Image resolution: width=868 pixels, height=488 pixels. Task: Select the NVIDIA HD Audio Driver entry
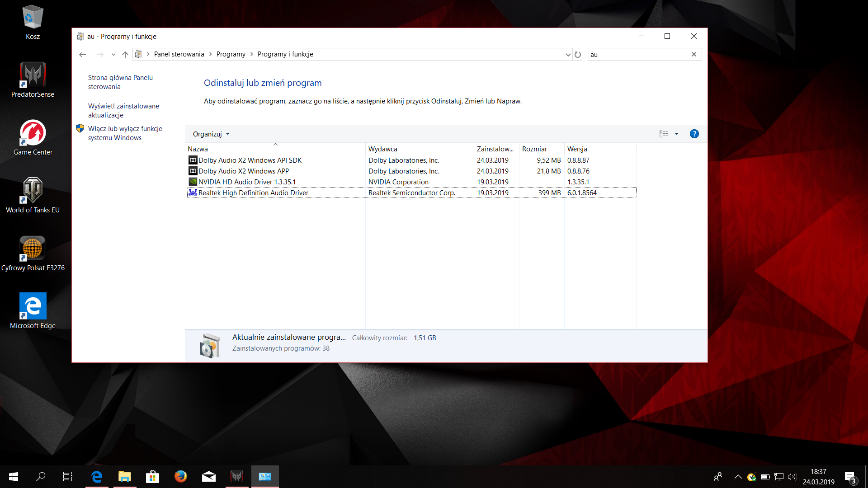coord(247,182)
